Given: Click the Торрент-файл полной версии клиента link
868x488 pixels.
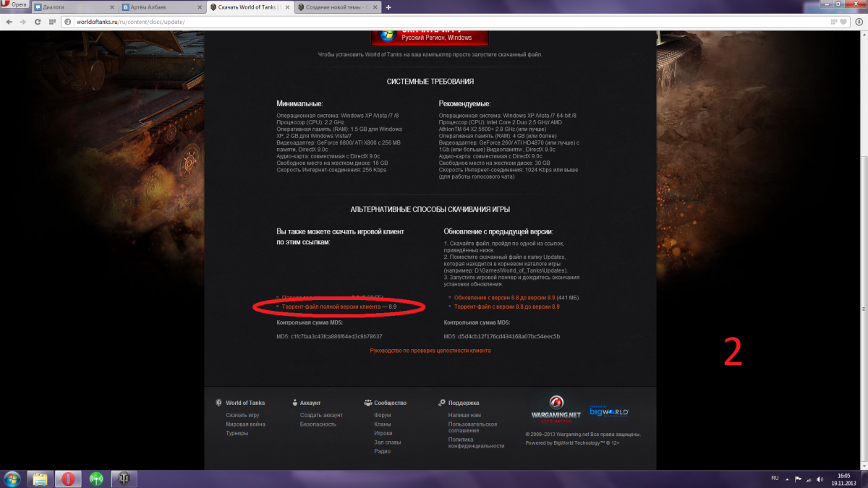Looking at the screenshot, I should click(331, 307).
